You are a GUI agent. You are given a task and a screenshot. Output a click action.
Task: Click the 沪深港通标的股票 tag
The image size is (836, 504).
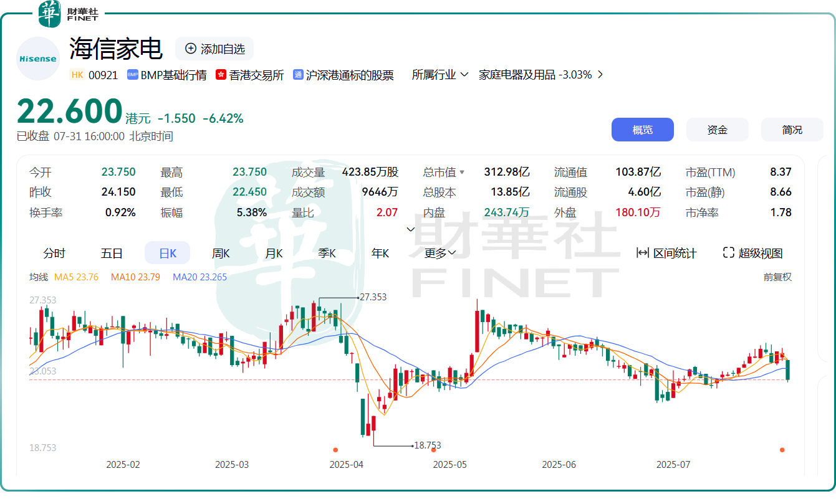344,75
